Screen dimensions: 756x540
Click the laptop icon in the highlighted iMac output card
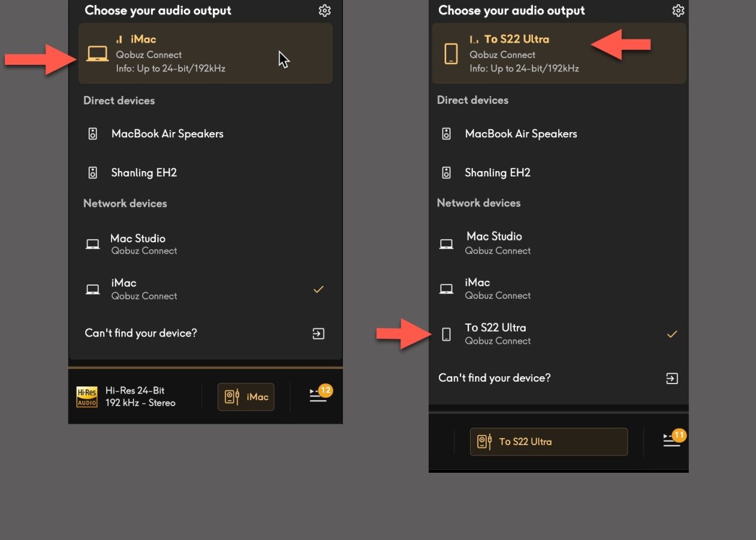[97, 54]
